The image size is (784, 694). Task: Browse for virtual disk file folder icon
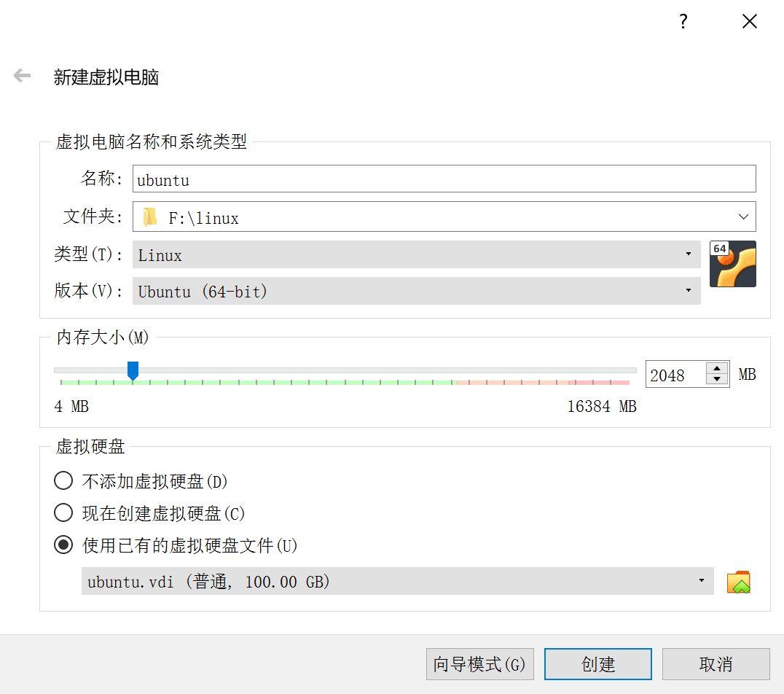[739, 582]
